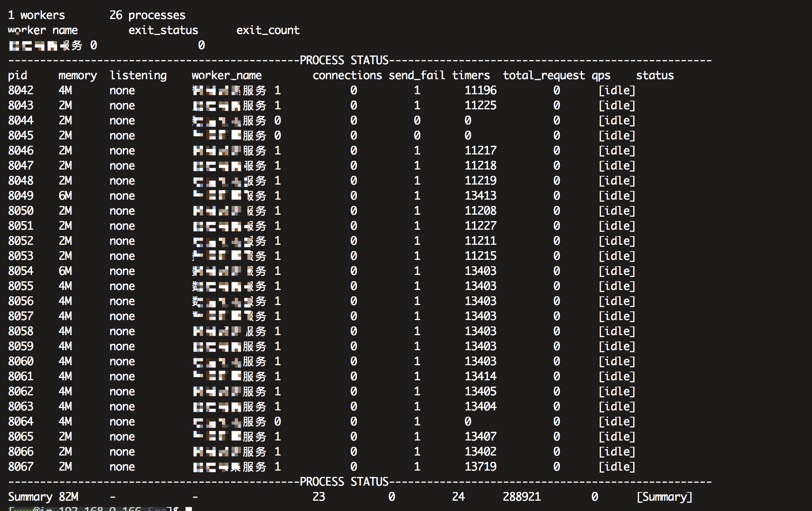The image size is (812, 511).
Task: Click the send_fail column header
Action: pos(417,75)
